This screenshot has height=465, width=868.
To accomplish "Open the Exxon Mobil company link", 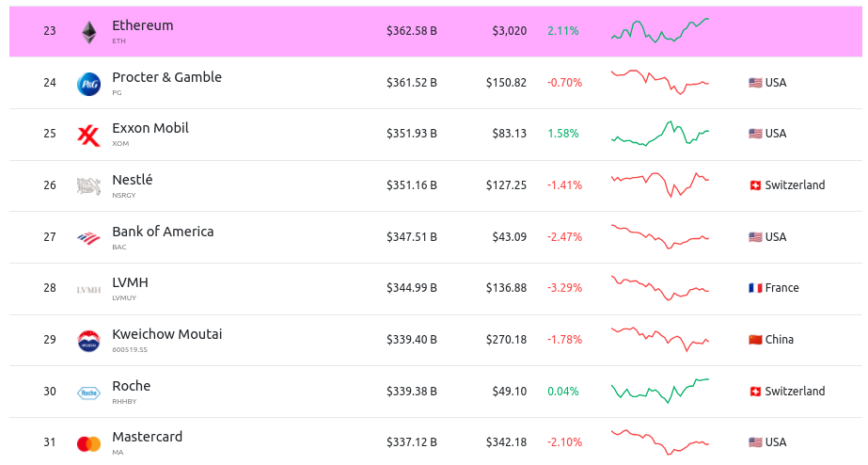I will click(150, 128).
